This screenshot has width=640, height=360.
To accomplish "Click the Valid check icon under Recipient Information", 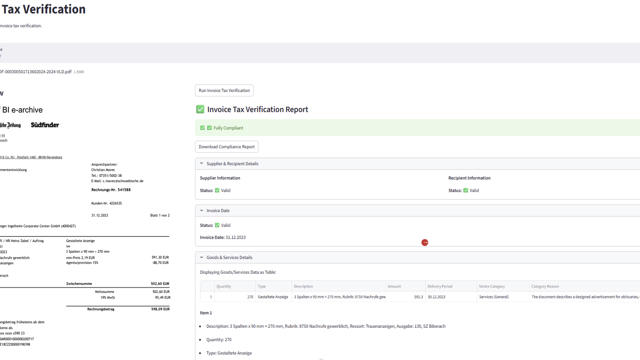I will point(466,190).
